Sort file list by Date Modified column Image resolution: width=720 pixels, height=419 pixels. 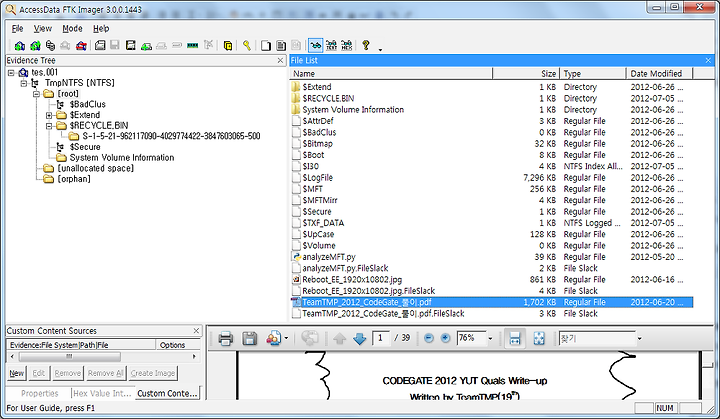coord(659,74)
